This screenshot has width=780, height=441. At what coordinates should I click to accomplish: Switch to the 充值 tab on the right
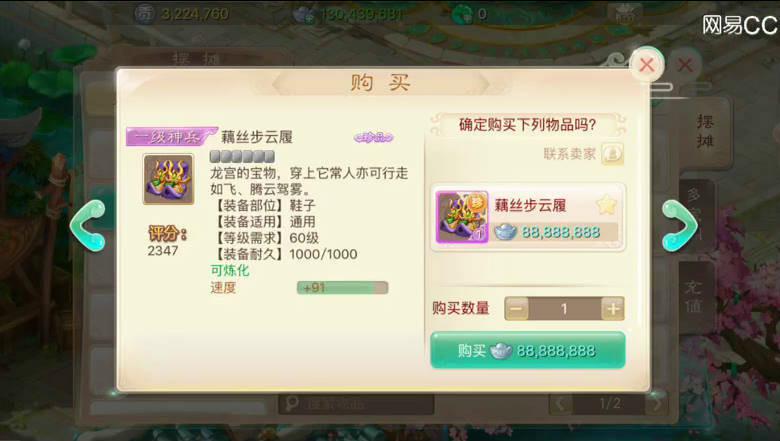tap(693, 297)
